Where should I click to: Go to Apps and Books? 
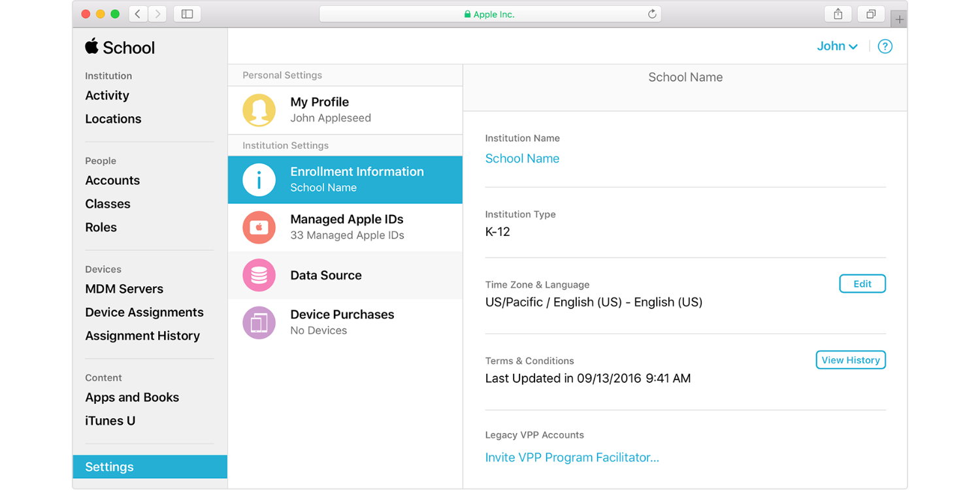coord(132,397)
